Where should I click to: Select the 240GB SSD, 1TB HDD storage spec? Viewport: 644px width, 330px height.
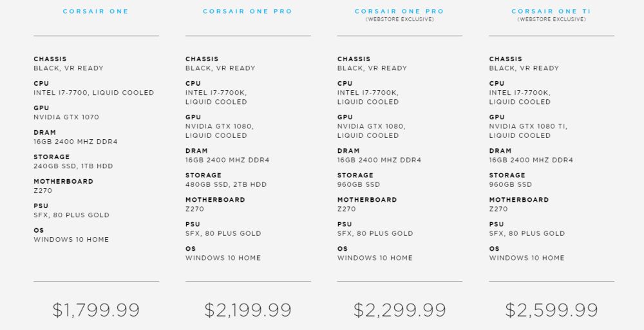(x=73, y=166)
